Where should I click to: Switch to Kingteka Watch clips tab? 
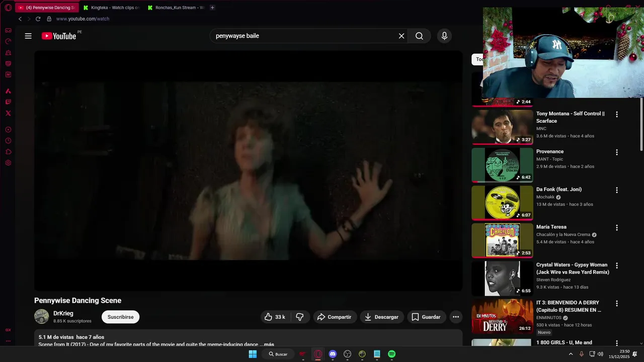point(112,8)
